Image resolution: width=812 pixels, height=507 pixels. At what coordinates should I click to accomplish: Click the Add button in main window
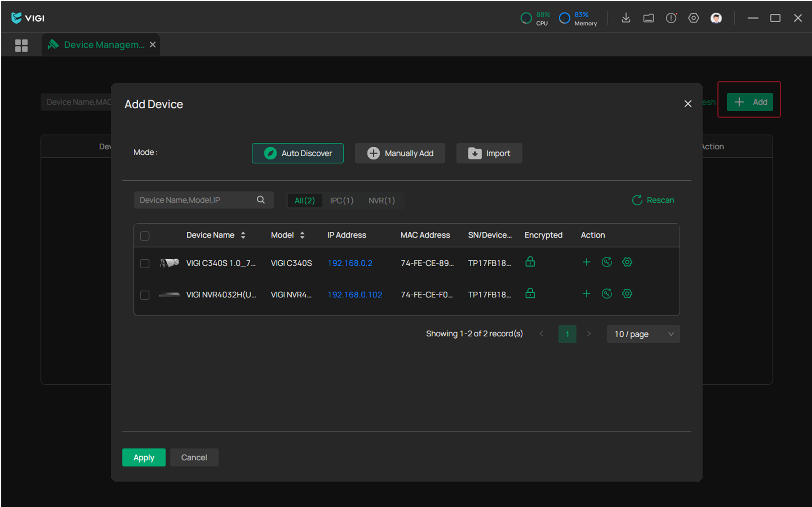[750, 102]
